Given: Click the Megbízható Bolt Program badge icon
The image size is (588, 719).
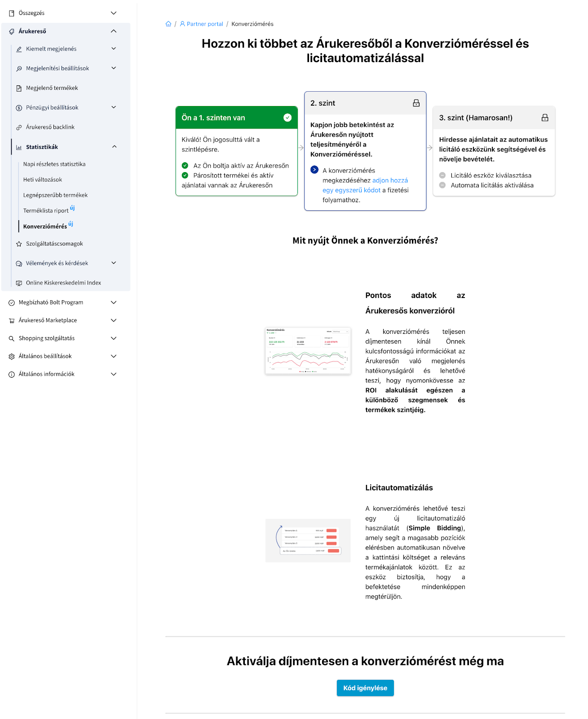Looking at the screenshot, I should click(x=12, y=303).
